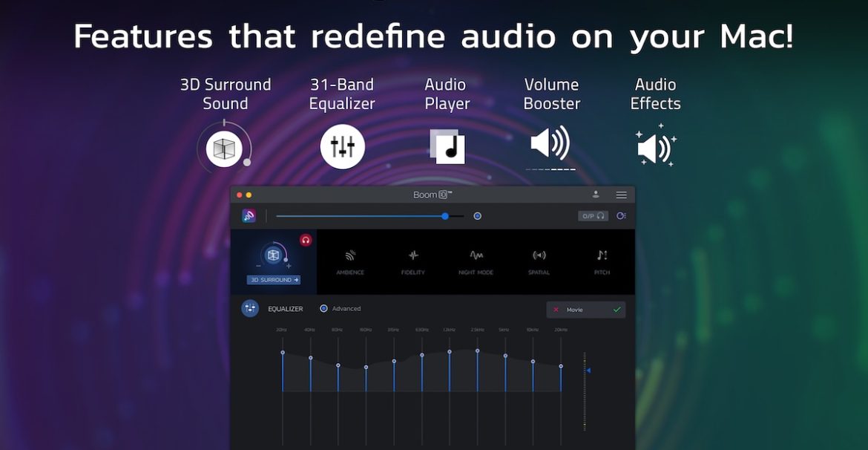Click the 20kHz equalizer band handle

click(561, 366)
